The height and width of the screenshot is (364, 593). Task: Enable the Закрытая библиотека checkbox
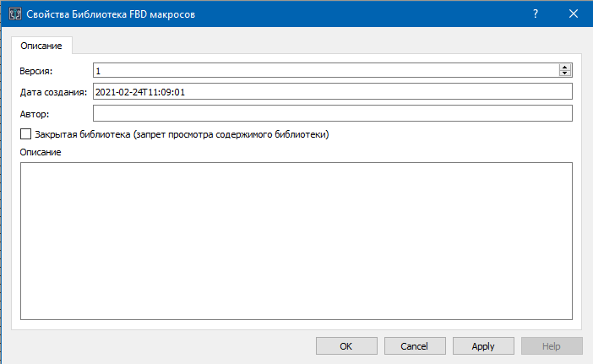pos(25,133)
